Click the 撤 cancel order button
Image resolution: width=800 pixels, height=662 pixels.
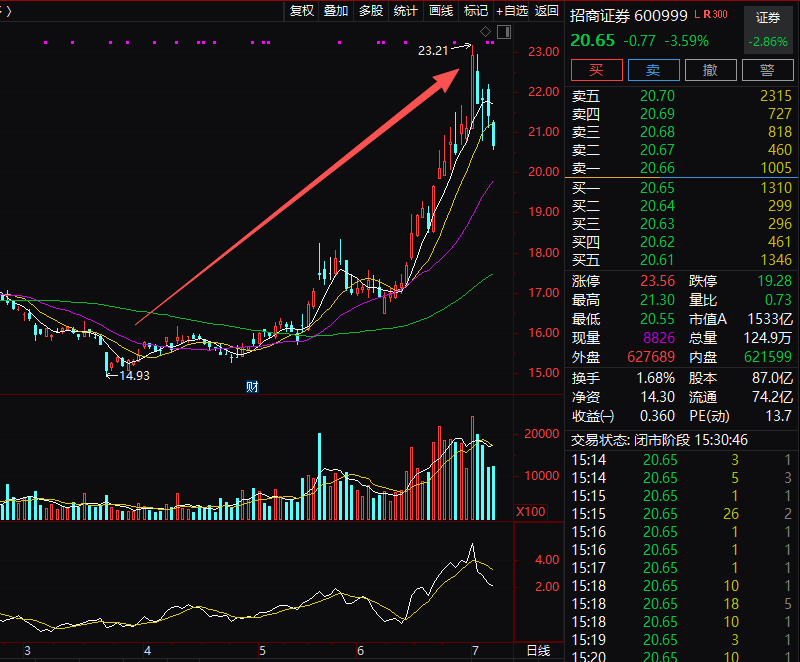coord(711,70)
